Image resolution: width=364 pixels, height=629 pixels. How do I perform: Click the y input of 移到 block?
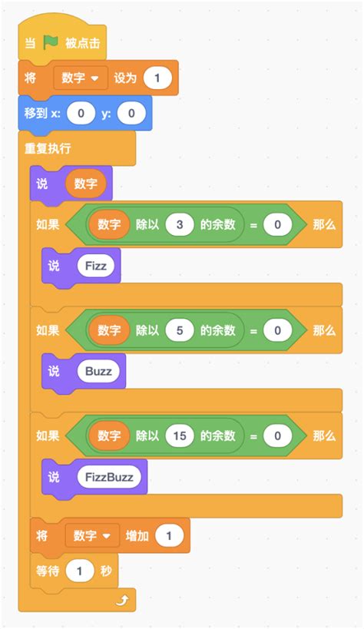pyautogui.click(x=131, y=113)
